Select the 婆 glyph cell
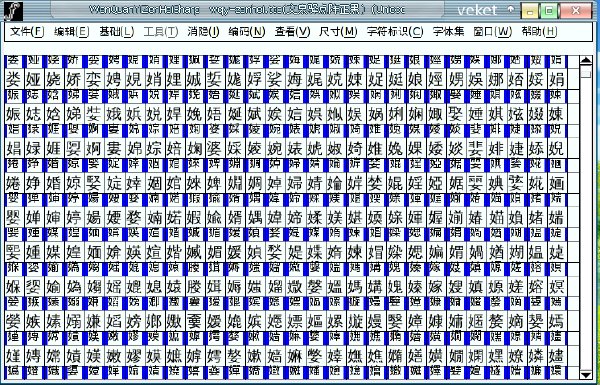This screenshot has height=385, width=600. coord(214,148)
